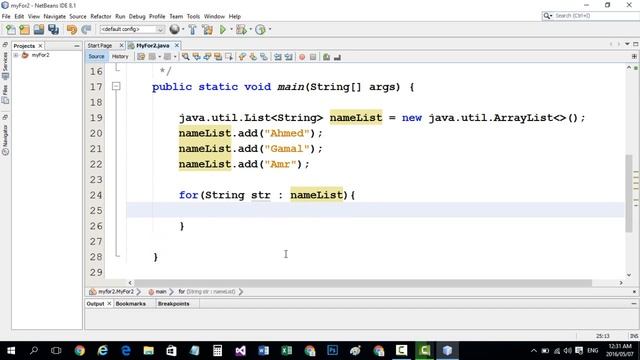Click the Shift Line Right icon
The image size is (640, 360).
(x=289, y=57)
